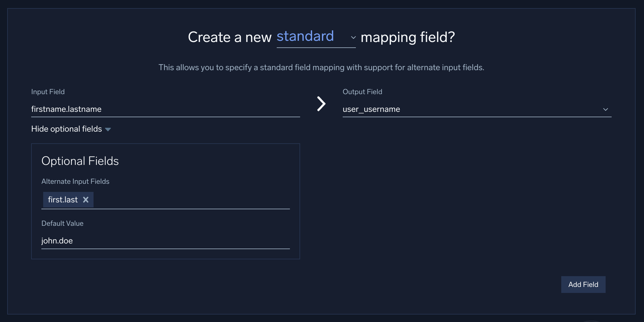644x322 pixels.
Task: Click the triangle next to Hide optional fields
Action: click(x=108, y=129)
